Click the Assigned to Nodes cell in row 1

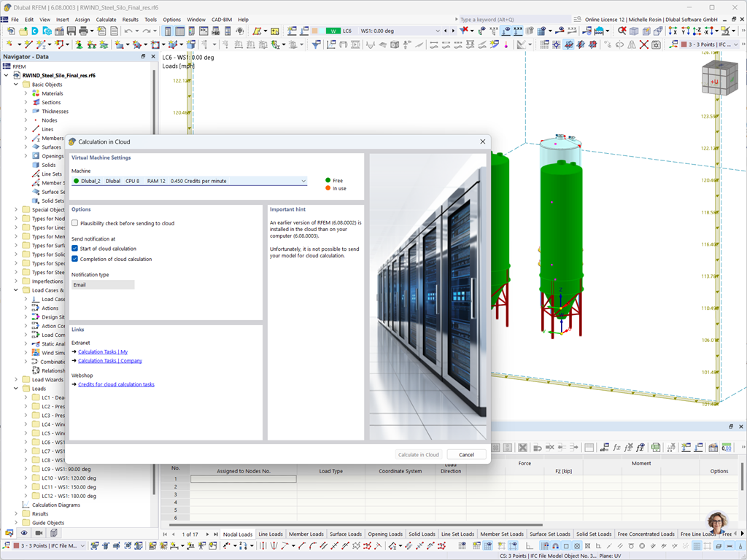(x=244, y=478)
